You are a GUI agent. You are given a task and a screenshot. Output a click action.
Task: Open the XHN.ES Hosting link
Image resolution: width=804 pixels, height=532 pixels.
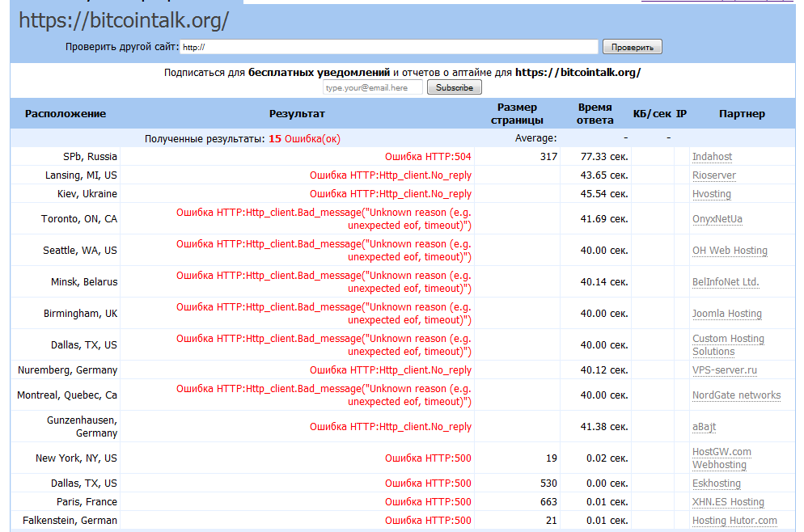(x=728, y=501)
